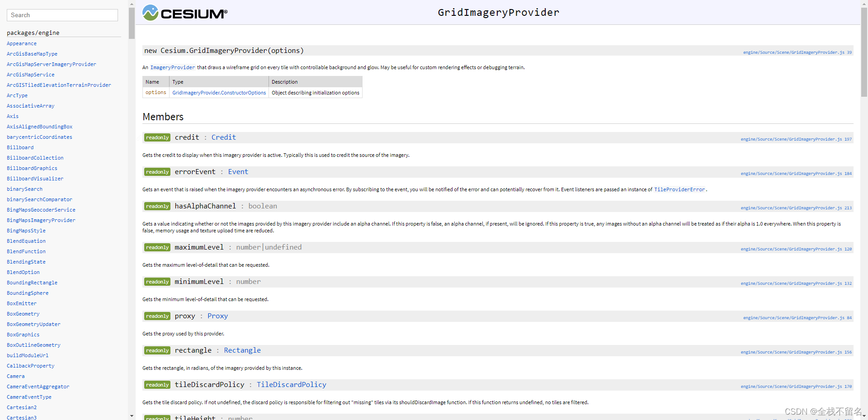
Task: Open source link GridImageryProvider.js 132
Action: (x=796, y=283)
